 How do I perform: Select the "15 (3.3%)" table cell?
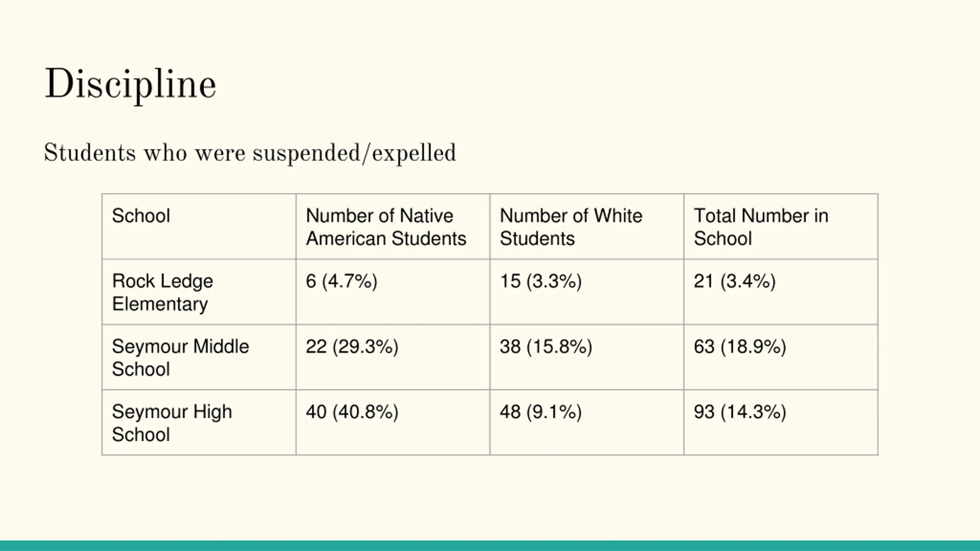[x=541, y=281]
